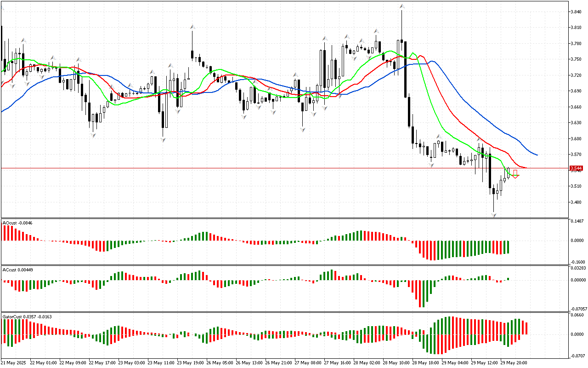Select the AOcust indicator label
588x368 pixels.
pyautogui.click(x=17, y=223)
